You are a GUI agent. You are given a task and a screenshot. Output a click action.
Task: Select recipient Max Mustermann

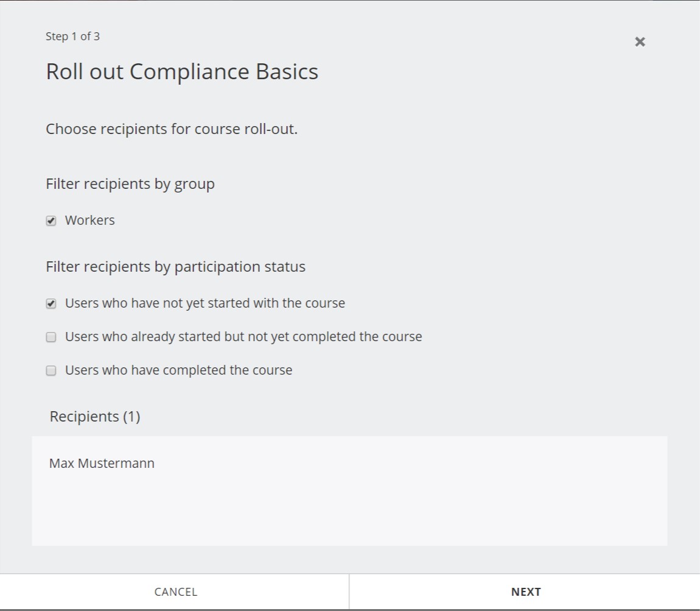102,464
